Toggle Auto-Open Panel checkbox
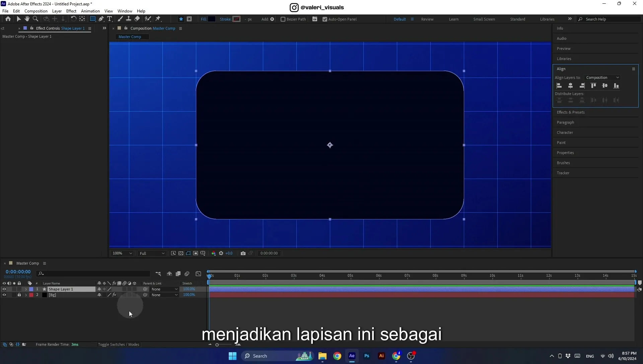Screen dimensions: 643x364 click(325, 19)
